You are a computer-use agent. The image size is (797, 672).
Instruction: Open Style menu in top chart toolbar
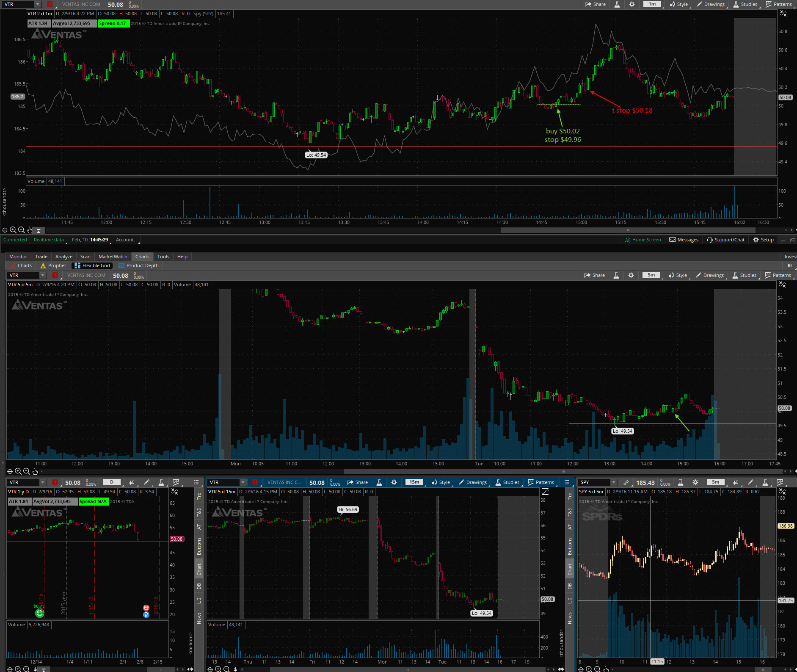coord(679,4)
